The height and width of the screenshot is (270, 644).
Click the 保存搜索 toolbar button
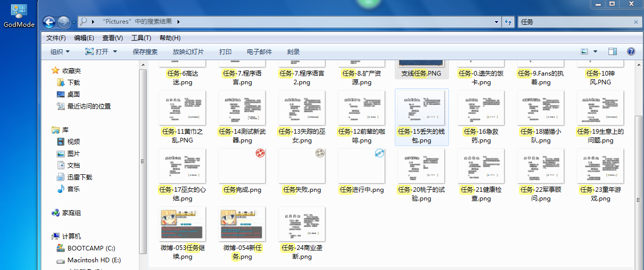(x=145, y=51)
